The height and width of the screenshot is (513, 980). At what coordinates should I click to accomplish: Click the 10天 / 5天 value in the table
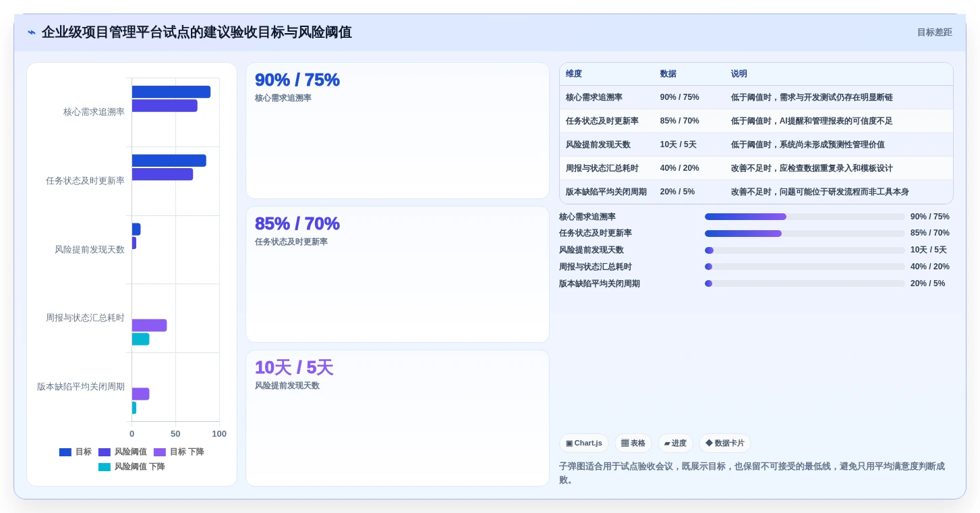679,144
